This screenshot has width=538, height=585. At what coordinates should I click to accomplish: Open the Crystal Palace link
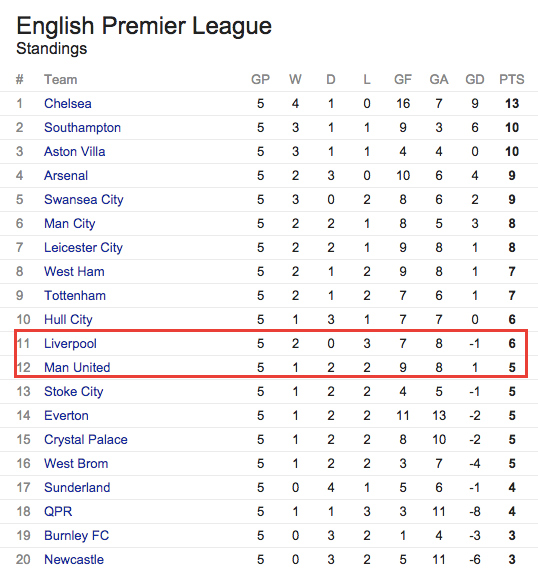coord(86,439)
